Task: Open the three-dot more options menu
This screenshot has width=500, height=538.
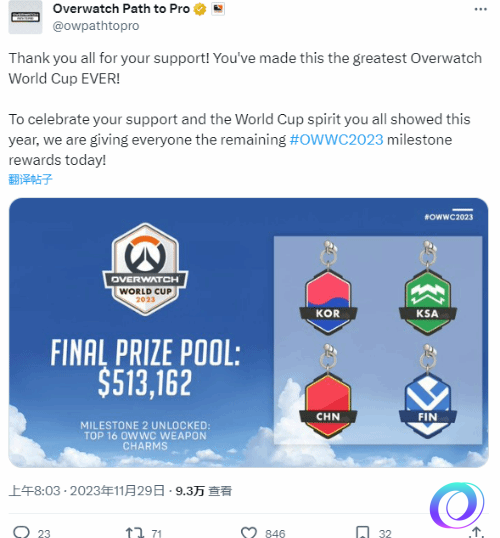Action: point(480,9)
